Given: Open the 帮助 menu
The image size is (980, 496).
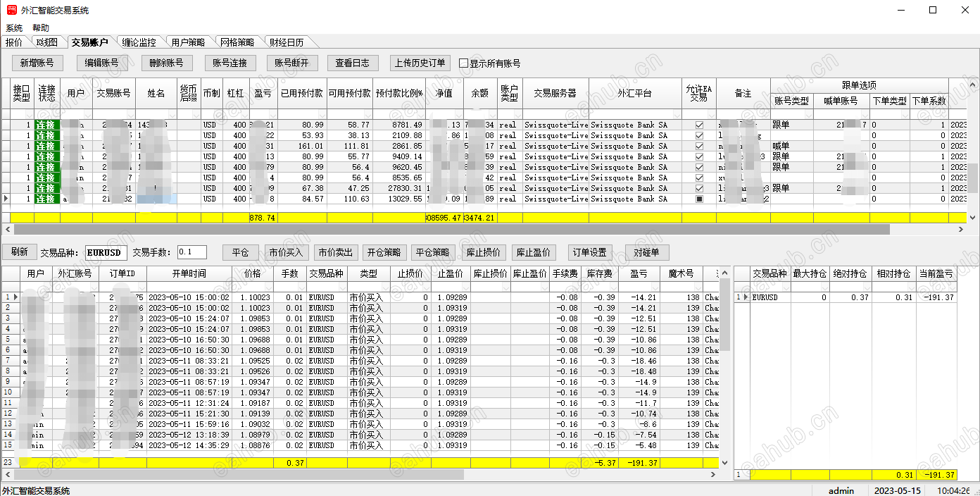Looking at the screenshot, I should (x=41, y=28).
